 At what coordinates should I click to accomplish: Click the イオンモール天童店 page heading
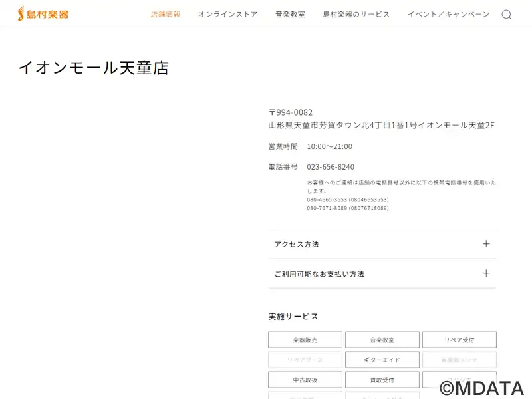tap(94, 68)
